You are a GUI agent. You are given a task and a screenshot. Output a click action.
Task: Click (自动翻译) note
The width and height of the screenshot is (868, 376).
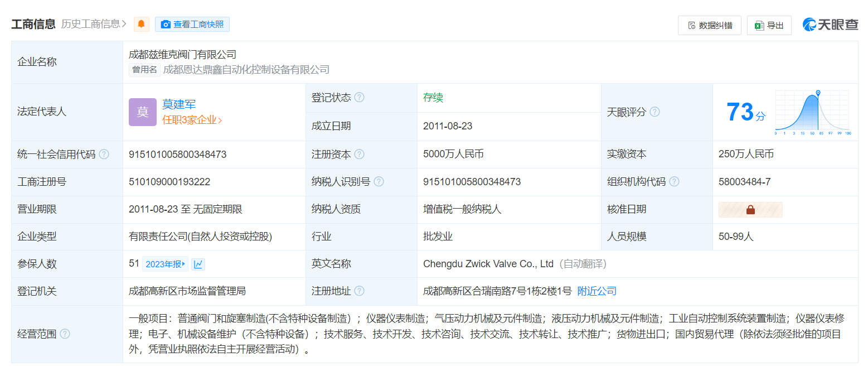click(582, 264)
